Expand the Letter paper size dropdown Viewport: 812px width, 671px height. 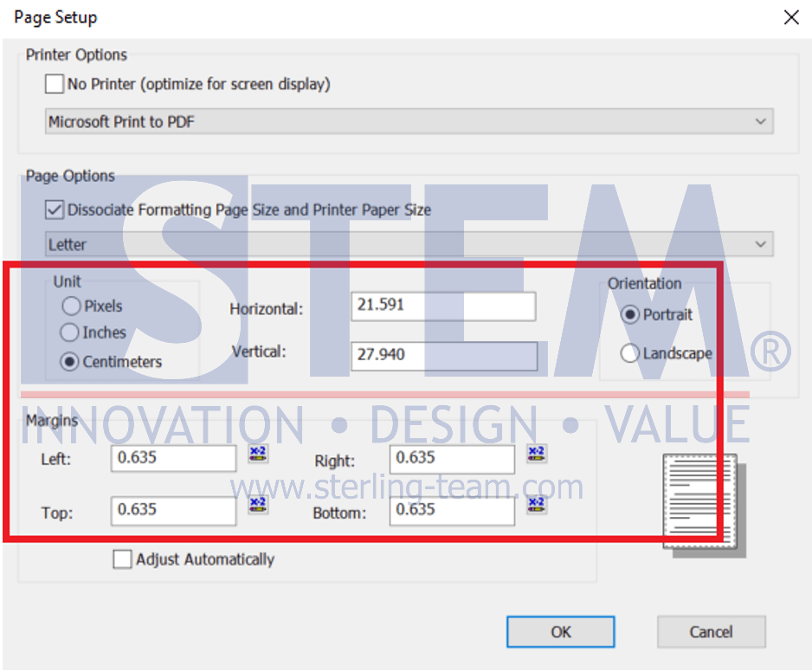(409, 245)
